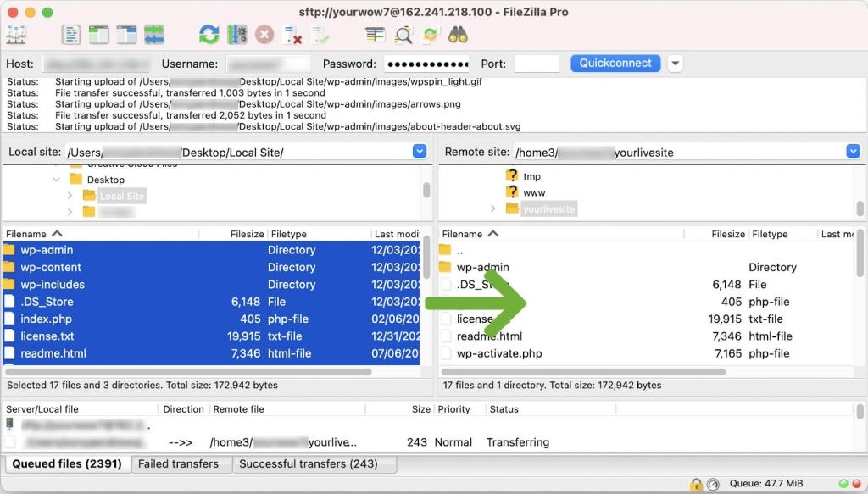Toggle the local directory tree view

99,35
